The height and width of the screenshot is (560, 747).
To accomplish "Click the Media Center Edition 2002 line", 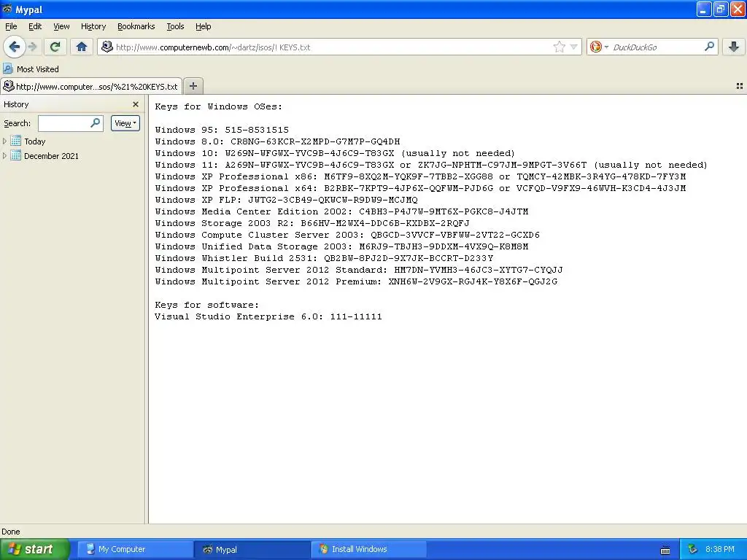I will click(x=341, y=211).
